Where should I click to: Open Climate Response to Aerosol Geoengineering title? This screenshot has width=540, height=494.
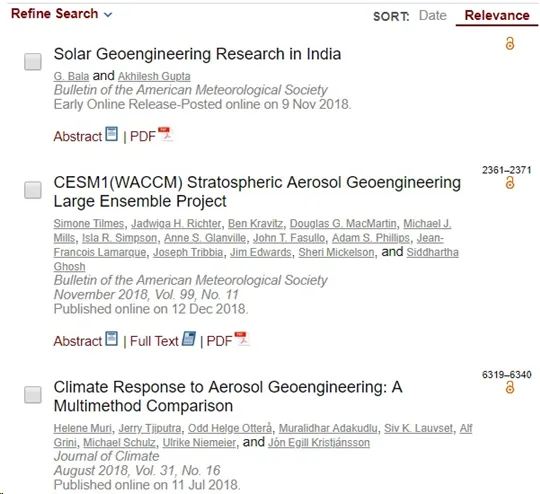click(x=228, y=396)
